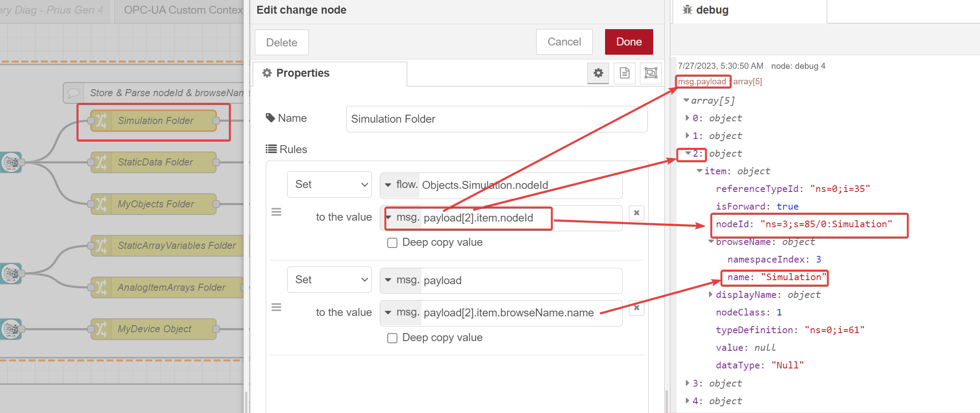Open node properties gear icon tab
The width and height of the screenshot is (980, 413).
(x=598, y=73)
